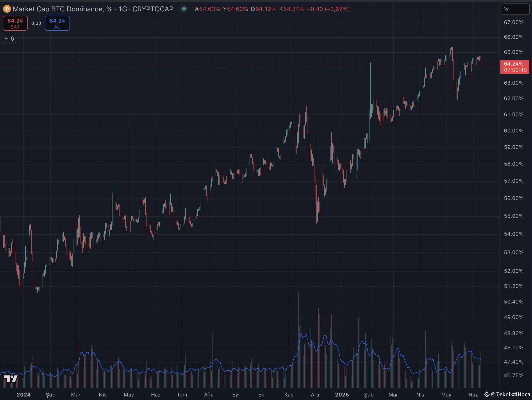Collapse the indicator legend showing 6
This screenshot has height=400, width=532.
click(9, 38)
